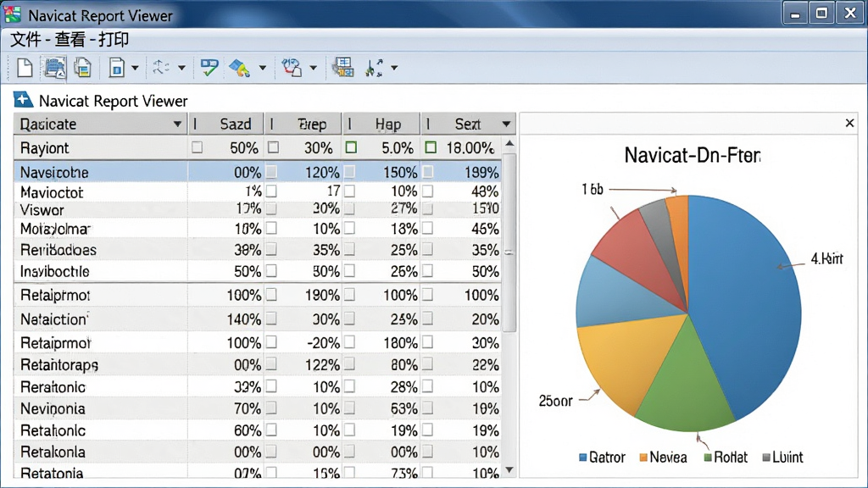
Task: Click the page layout toolbar icon
Action: coord(116,68)
